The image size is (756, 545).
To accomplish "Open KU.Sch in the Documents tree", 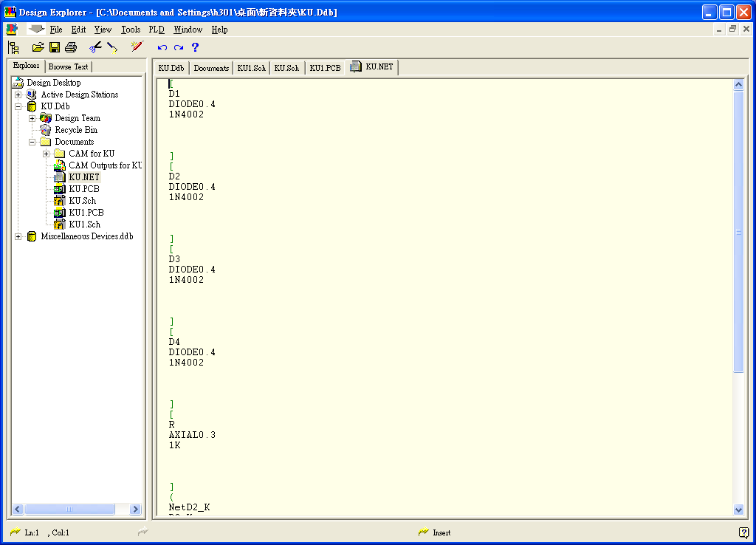I will (82, 201).
